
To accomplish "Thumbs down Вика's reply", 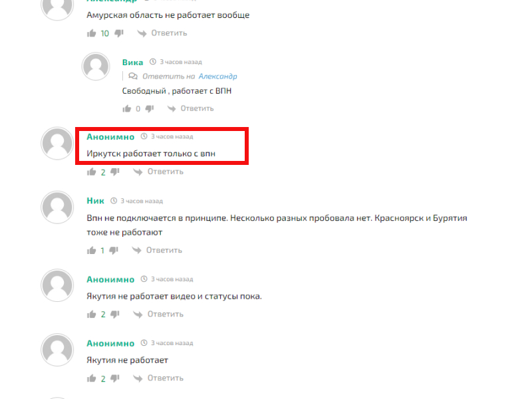I will click(150, 108).
